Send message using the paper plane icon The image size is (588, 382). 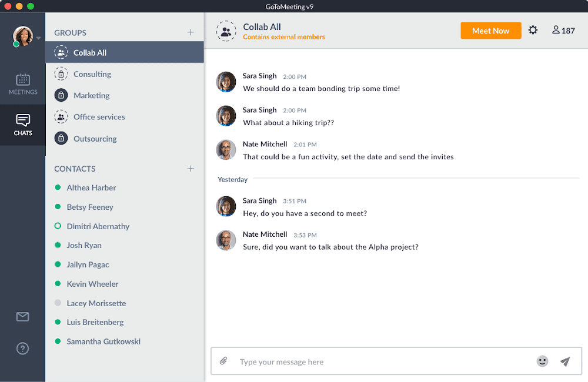[x=565, y=361]
